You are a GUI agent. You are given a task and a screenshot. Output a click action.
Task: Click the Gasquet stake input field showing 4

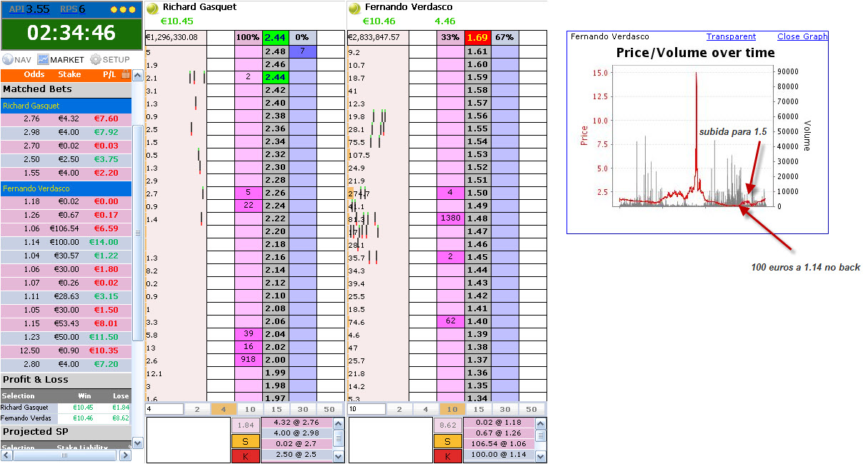[x=164, y=409]
